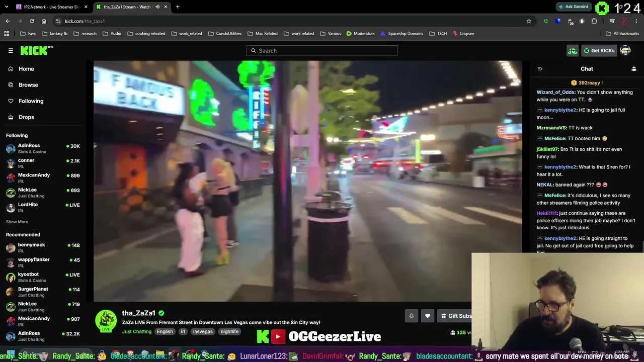Open bennymack's recommended channel
The height and width of the screenshot is (362, 644).
click(43, 247)
